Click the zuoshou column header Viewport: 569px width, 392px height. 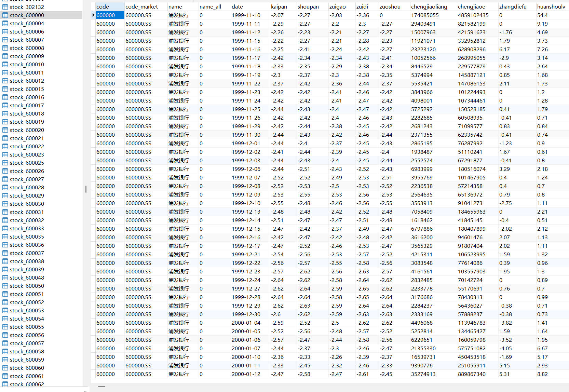pos(394,6)
